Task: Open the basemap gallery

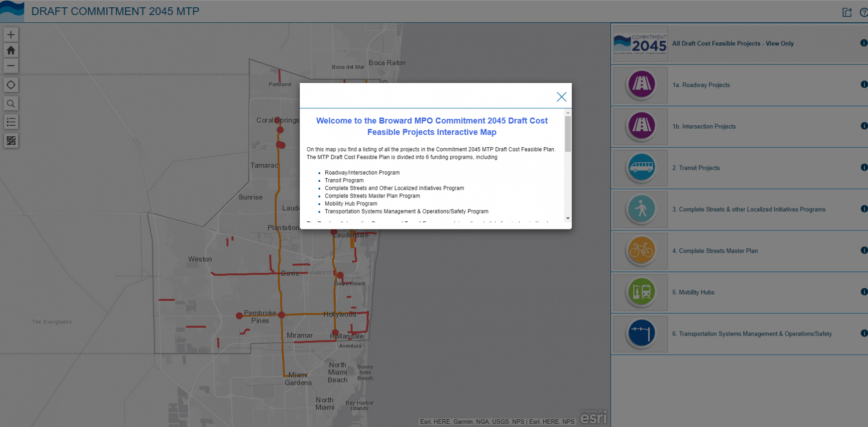Action: coord(11,140)
